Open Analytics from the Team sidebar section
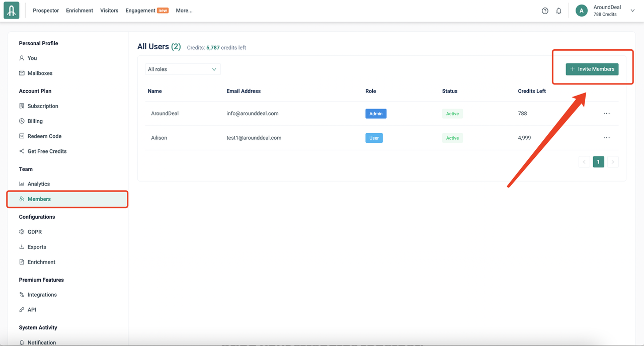The height and width of the screenshot is (346, 644). pyautogui.click(x=38, y=184)
